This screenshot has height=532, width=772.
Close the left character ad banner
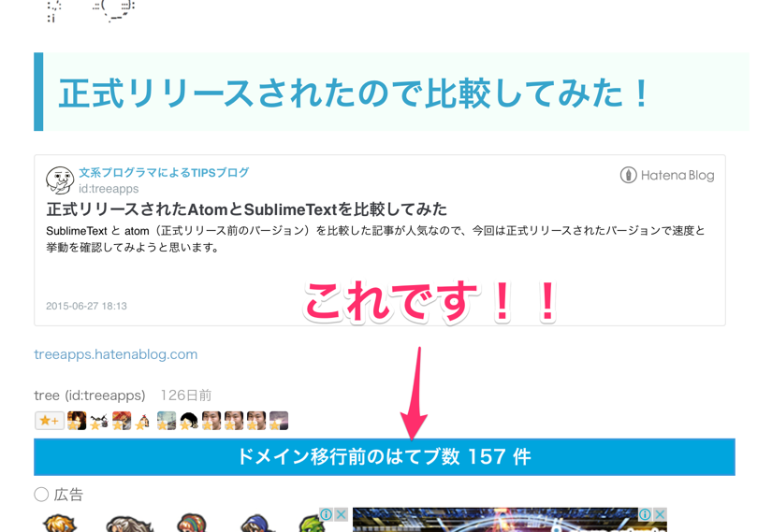341,514
